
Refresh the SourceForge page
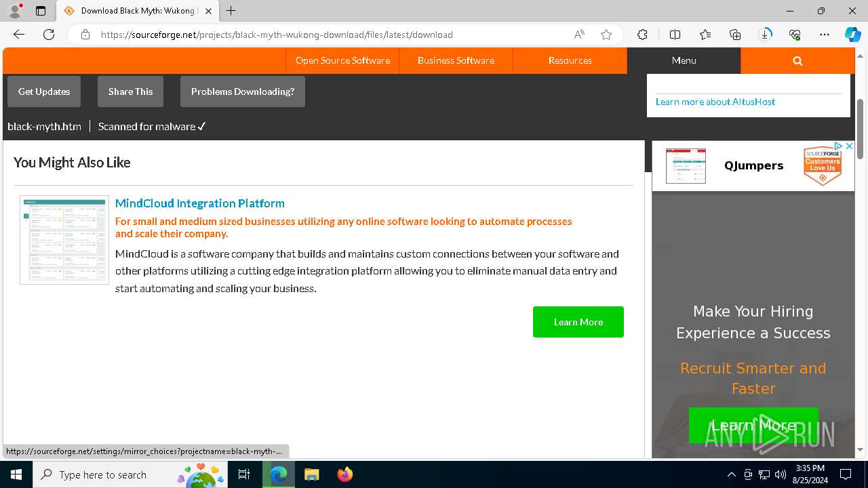49,35
